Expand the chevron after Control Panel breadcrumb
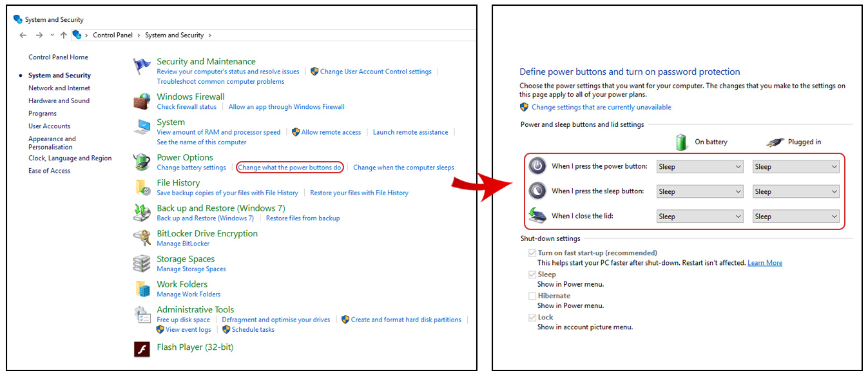The image size is (868, 375). 139,35
